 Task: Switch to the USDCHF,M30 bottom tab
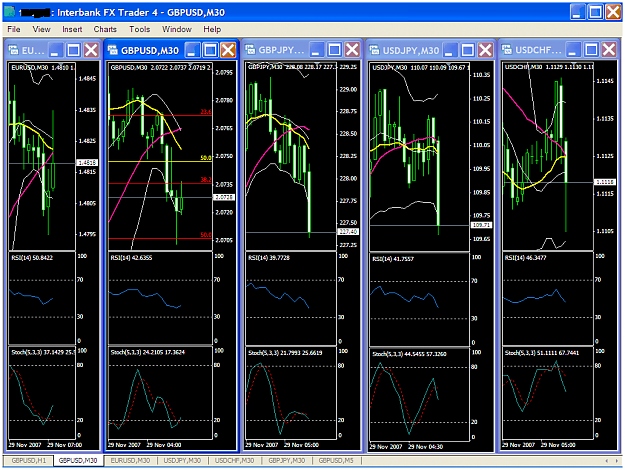(234, 460)
